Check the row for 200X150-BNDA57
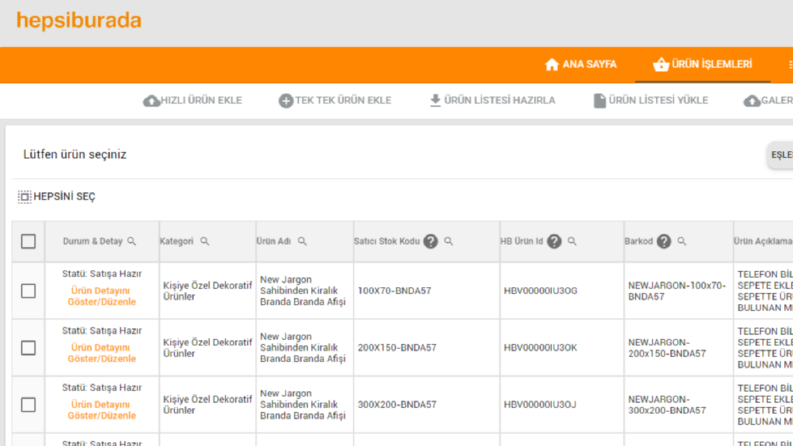The width and height of the screenshot is (793, 446). click(28, 348)
